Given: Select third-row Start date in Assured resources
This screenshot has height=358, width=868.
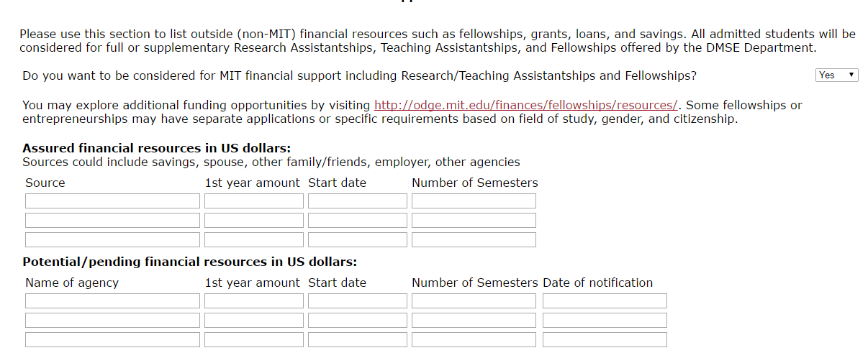Looking at the screenshot, I should [x=358, y=240].
